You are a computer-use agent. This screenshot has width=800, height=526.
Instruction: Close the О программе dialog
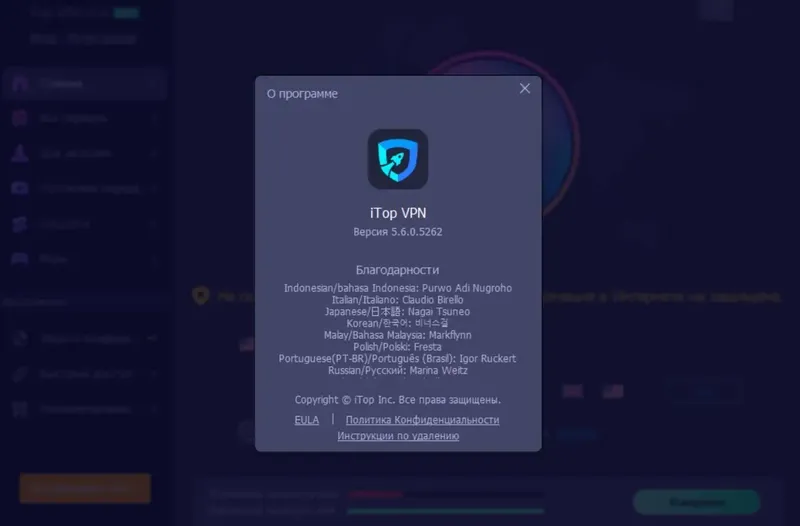pos(524,89)
